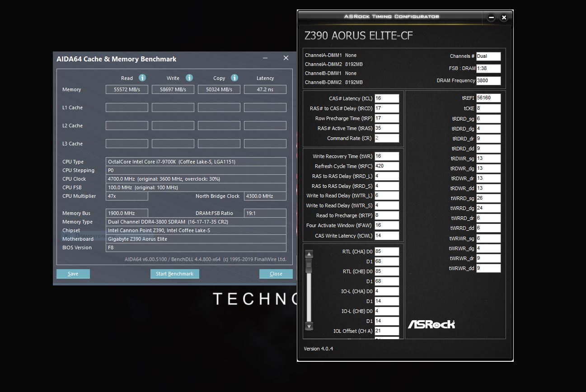Click the Motherboard value Gigabyte Z390 Aorus Elite
The width and height of the screenshot is (586, 392).
tap(196, 239)
